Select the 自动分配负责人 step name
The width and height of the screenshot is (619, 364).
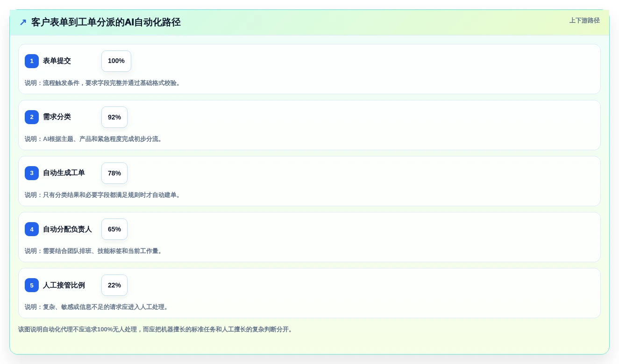67,229
